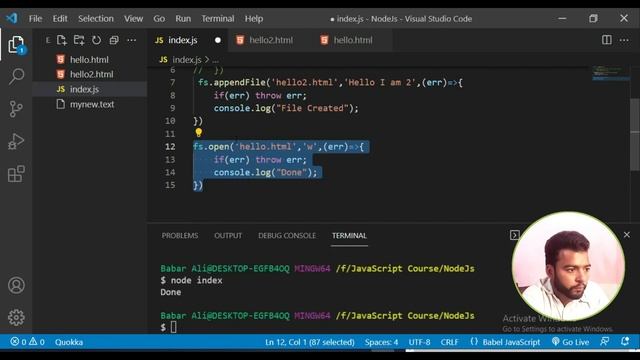Click the VS Code logo icon
This screenshot has width=640, height=360.
(12, 18)
